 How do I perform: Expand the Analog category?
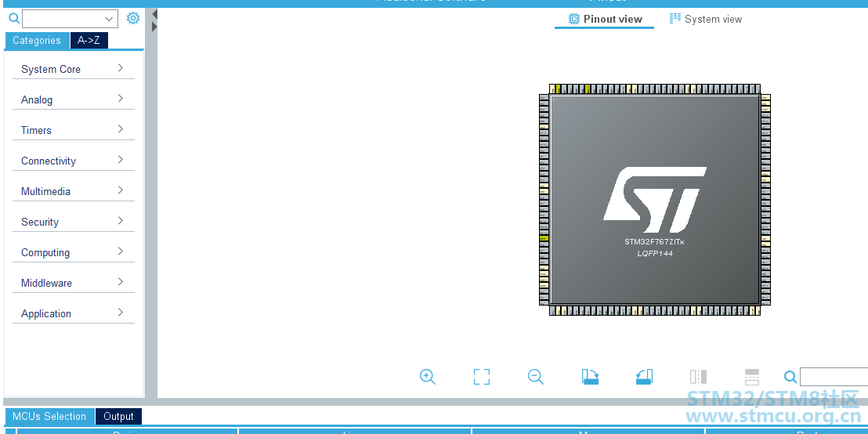pyautogui.click(x=73, y=99)
